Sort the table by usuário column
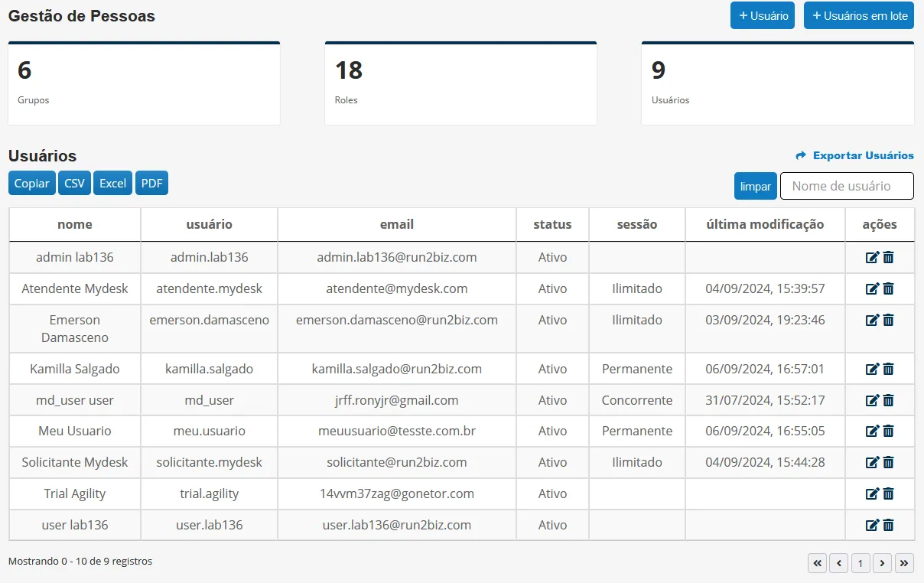The height and width of the screenshot is (583, 924). tap(210, 225)
